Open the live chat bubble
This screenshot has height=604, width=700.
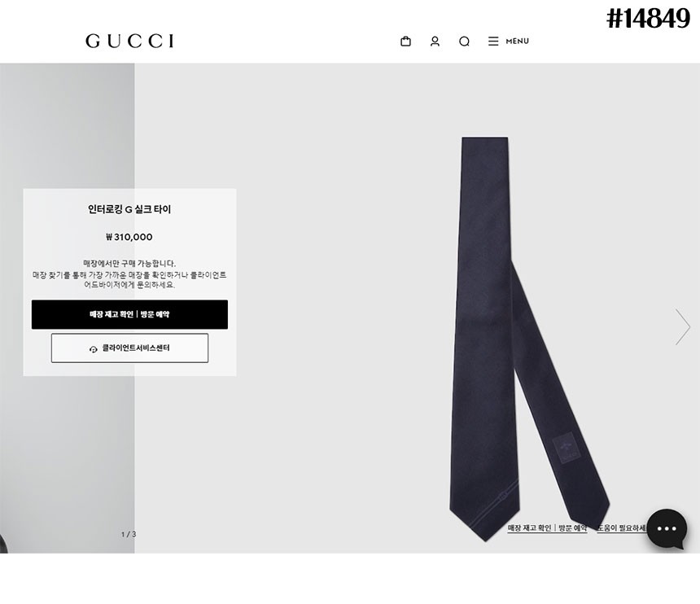click(x=667, y=528)
